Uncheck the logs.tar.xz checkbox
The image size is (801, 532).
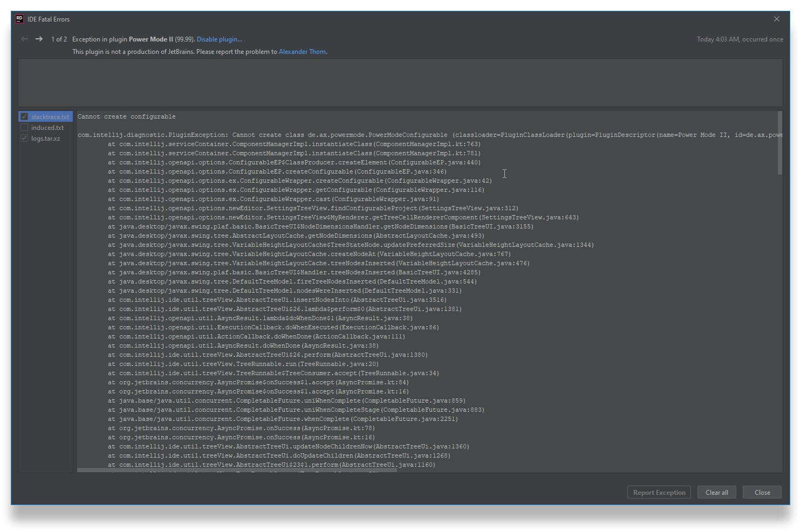[24, 138]
